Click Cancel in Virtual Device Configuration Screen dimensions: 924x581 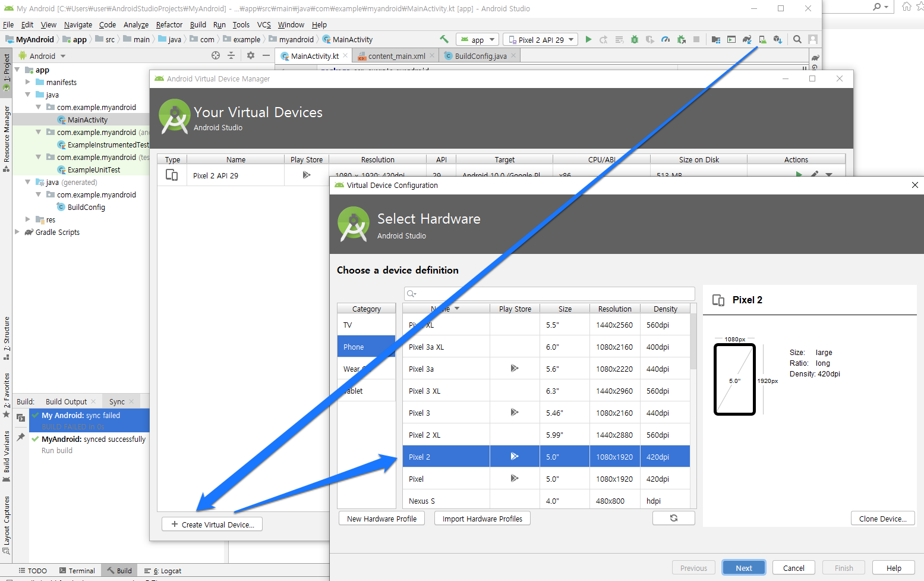click(x=794, y=567)
